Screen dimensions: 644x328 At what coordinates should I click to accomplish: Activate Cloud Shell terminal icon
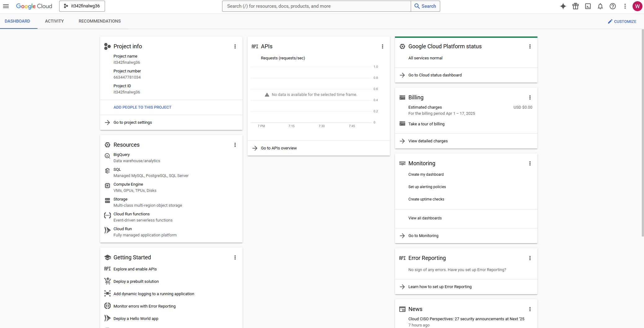click(x=588, y=6)
